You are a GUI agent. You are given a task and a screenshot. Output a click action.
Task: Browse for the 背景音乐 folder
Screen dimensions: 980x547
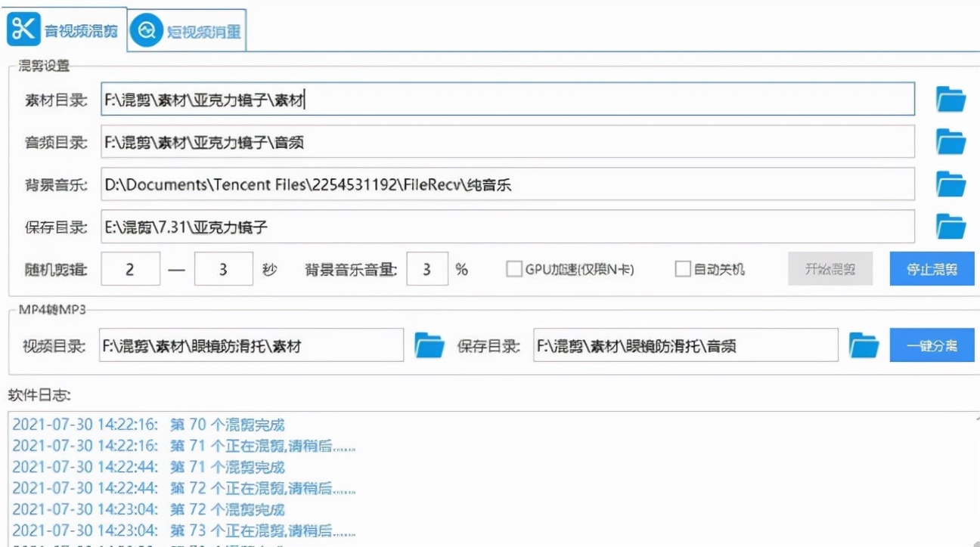(x=950, y=184)
